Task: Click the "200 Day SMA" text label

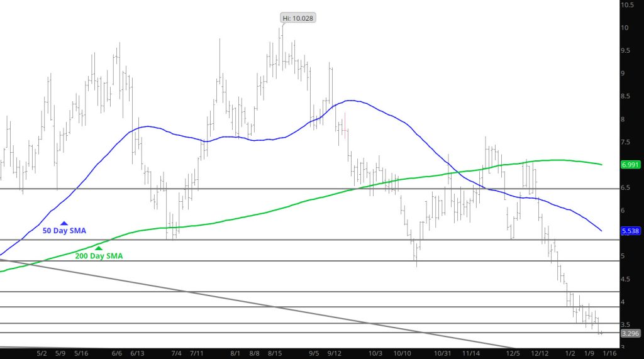Action: click(99, 256)
